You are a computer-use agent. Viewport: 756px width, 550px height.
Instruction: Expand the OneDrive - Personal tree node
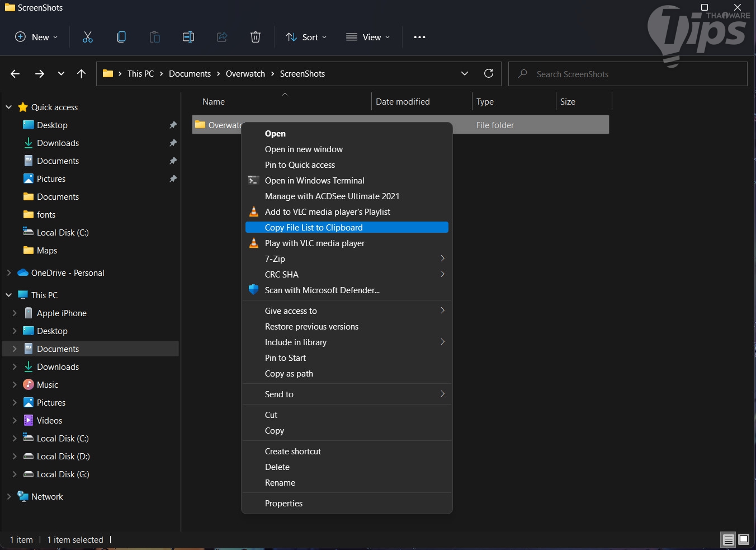click(x=9, y=272)
